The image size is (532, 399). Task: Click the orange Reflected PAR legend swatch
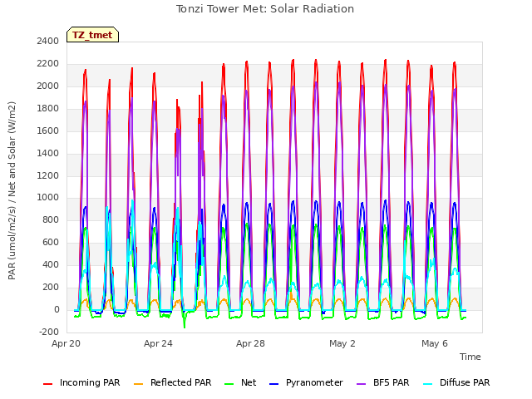click(139, 384)
